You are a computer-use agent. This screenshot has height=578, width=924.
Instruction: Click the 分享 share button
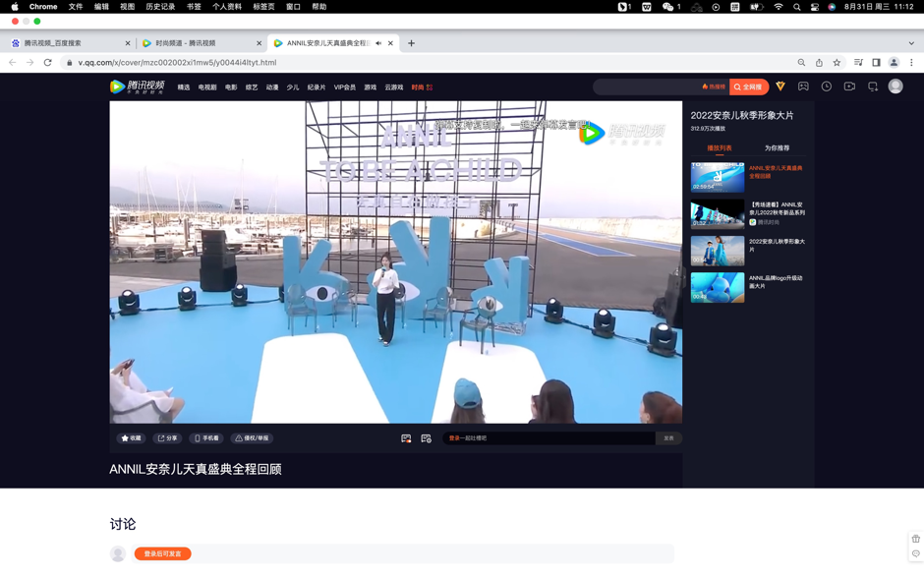(167, 438)
